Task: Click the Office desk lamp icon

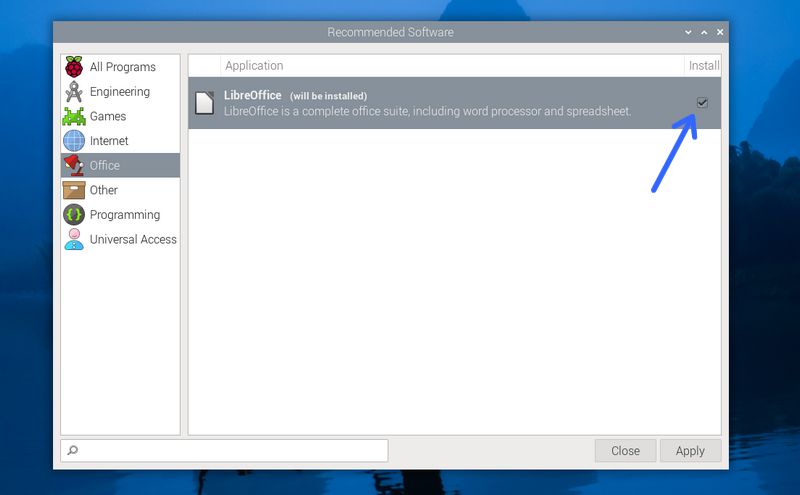Action: (74, 165)
